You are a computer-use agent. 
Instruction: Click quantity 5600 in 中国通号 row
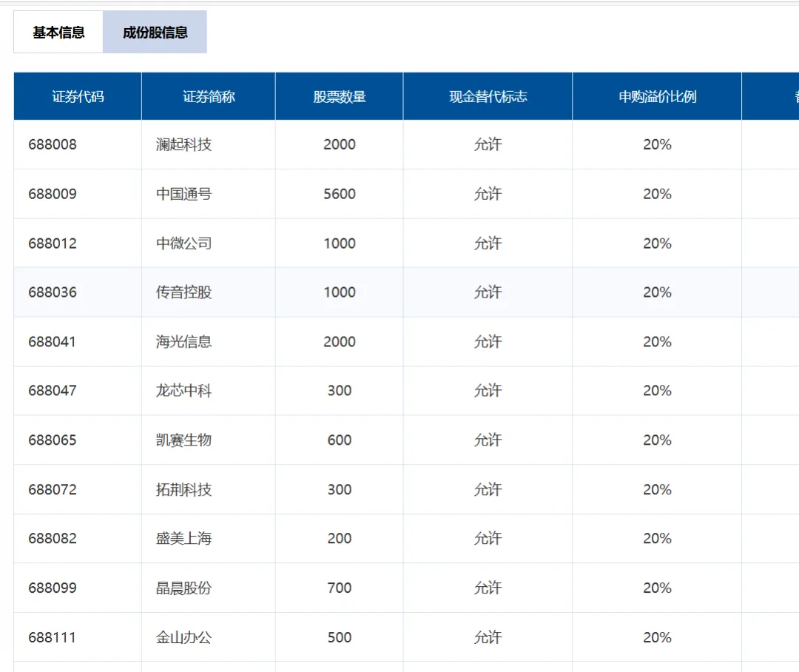pyautogui.click(x=340, y=194)
